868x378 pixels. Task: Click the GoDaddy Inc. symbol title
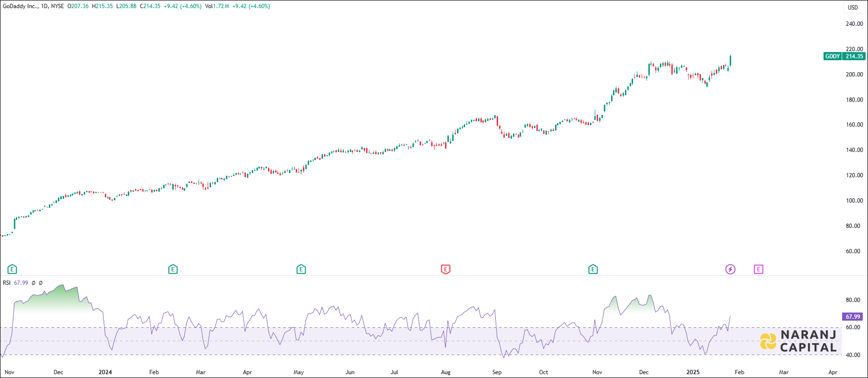tap(20, 6)
